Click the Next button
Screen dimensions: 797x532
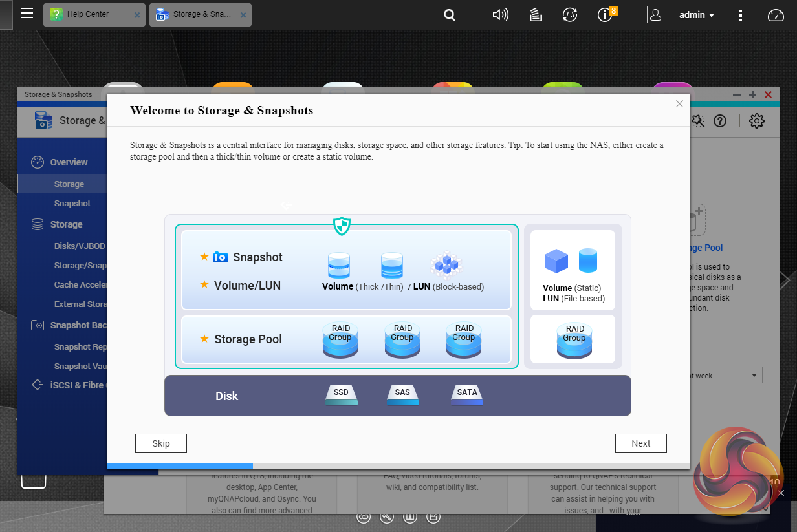click(641, 443)
